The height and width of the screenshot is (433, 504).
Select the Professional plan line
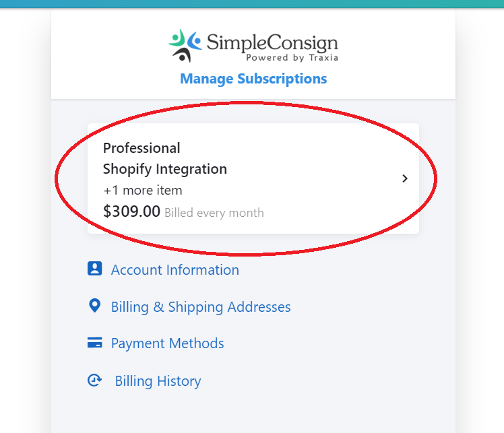click(141, 148)
